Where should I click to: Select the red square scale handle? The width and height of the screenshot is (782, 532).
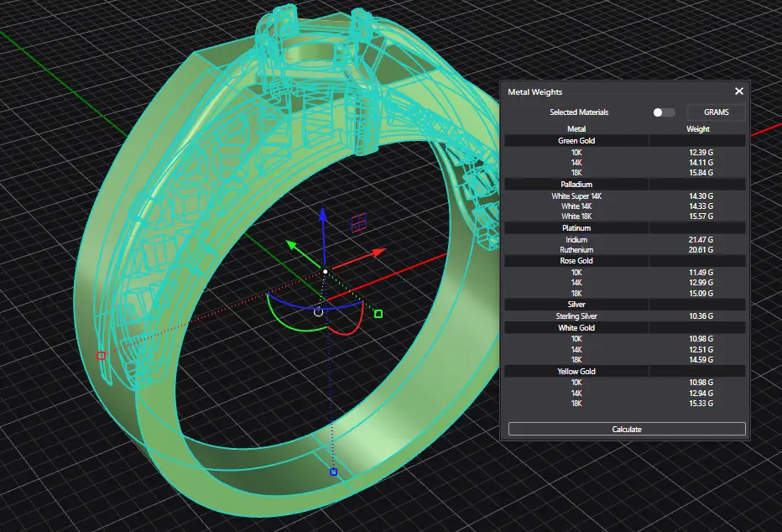[101, 356]
